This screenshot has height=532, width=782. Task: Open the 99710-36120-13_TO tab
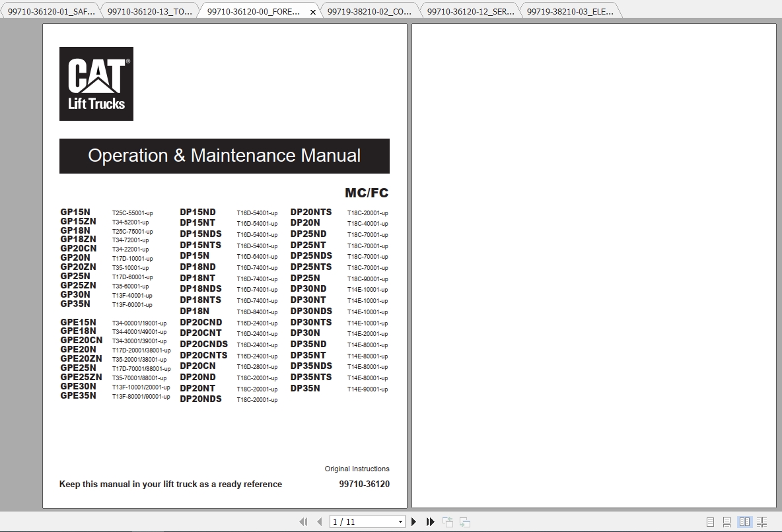click(x=150, y=11)
